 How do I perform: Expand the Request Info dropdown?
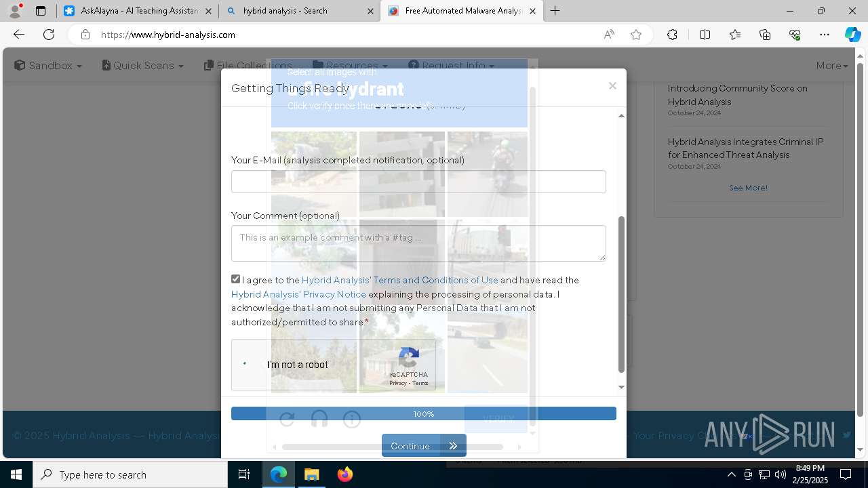(x=452, y=66)
